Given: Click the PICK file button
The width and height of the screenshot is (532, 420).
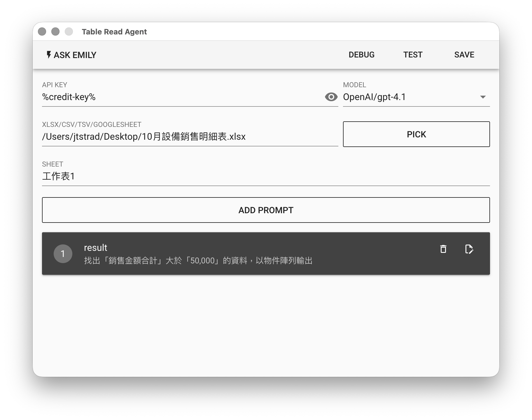Looking at the screenshot, I should 416,134.
